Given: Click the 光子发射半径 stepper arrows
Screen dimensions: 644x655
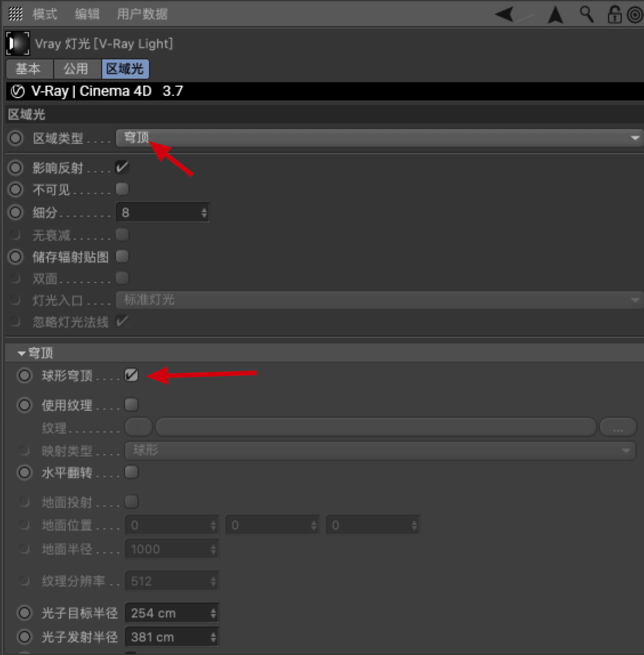Looking at the screenshot, I should pos(213,637).
